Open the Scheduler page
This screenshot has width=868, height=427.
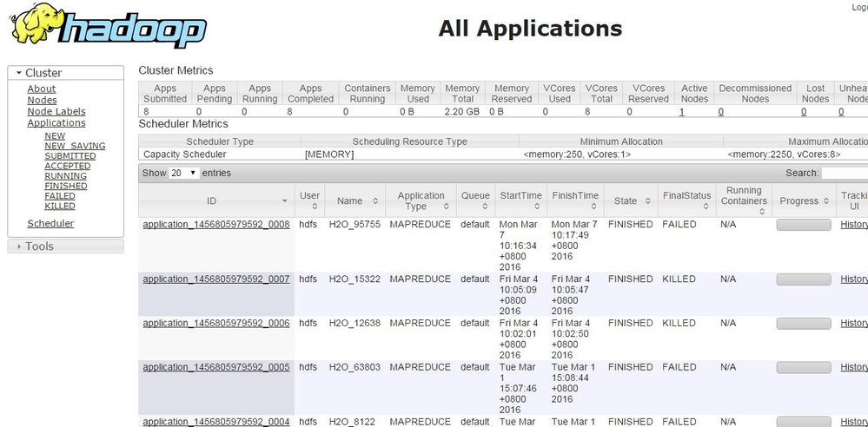pos(50,223)
